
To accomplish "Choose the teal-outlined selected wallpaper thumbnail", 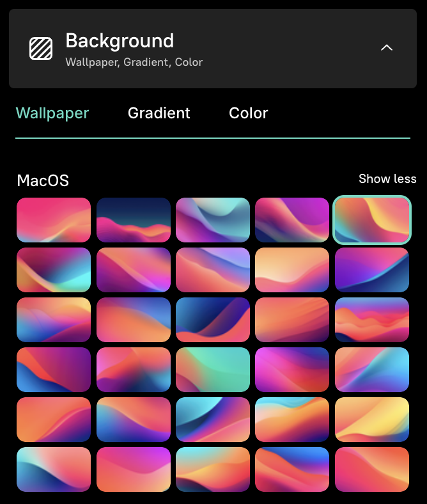I will 372,220.
